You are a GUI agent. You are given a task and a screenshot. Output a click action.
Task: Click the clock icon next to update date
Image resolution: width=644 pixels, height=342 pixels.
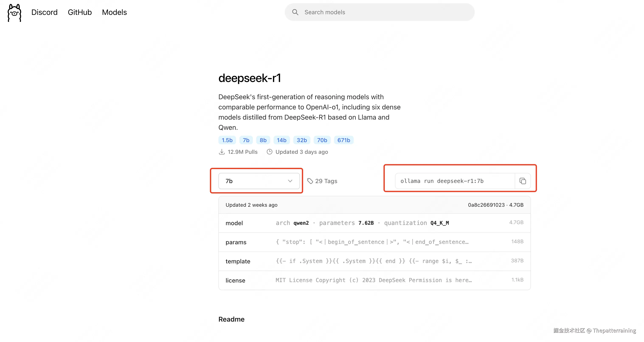coord(270,152)
